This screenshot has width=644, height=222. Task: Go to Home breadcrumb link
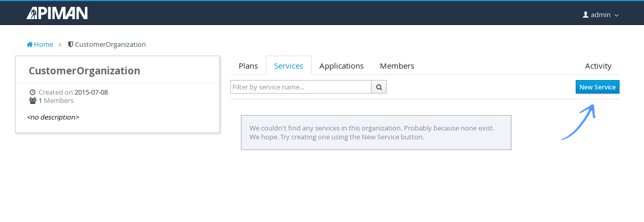coord(40,44)
